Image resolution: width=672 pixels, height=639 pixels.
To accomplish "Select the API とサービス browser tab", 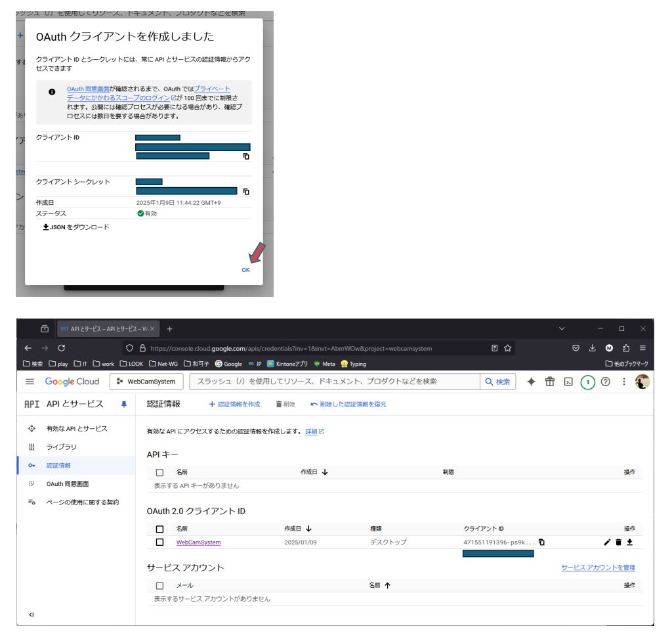I will coord(108,329).
